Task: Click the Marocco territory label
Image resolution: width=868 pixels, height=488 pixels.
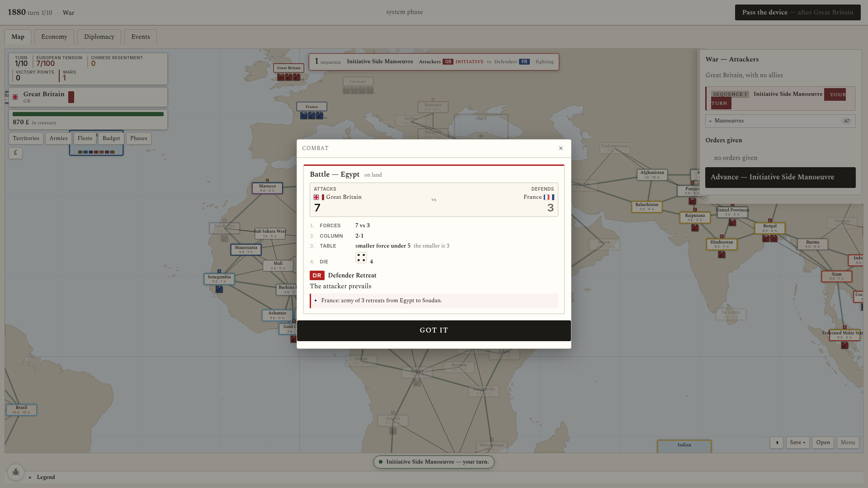Action: (x=267, y=188)
